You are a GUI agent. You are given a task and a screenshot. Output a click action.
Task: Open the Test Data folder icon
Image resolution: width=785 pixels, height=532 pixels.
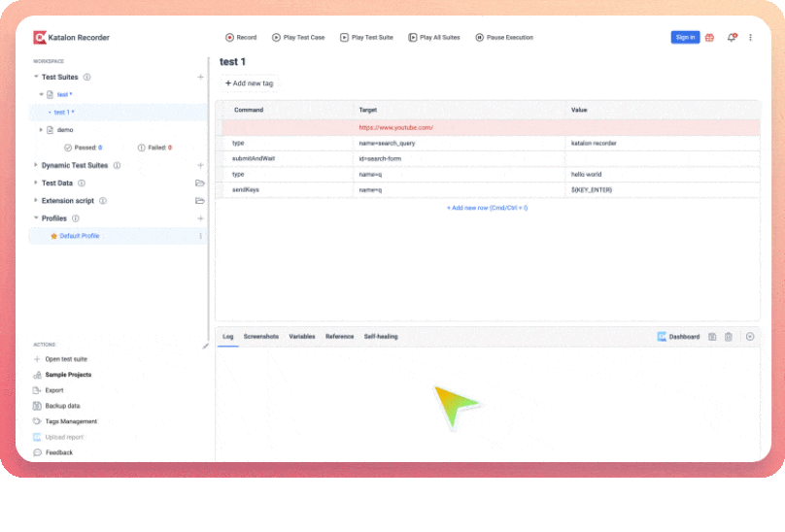coord(200,183)
